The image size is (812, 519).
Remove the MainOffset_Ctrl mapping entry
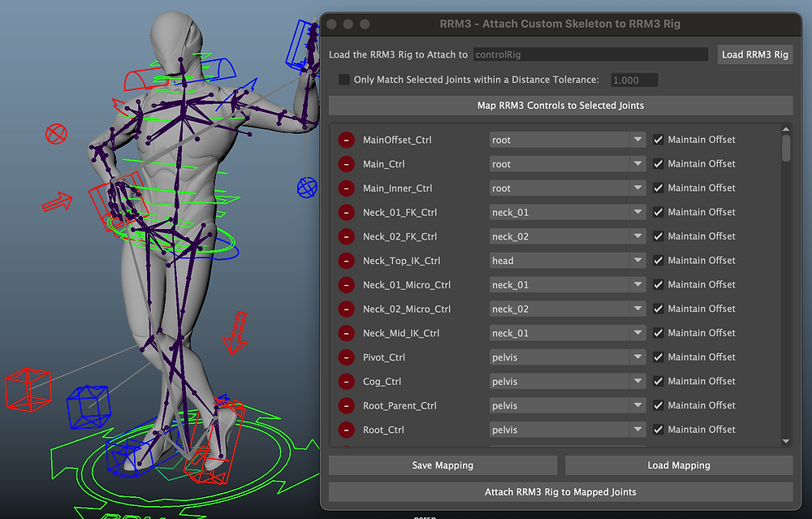click(346, 139)
